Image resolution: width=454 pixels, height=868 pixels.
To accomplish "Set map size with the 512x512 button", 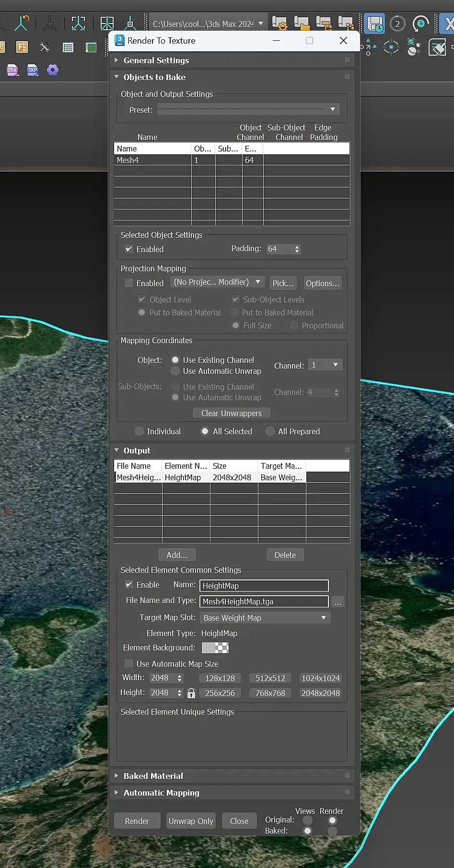I will pos(270,678).
